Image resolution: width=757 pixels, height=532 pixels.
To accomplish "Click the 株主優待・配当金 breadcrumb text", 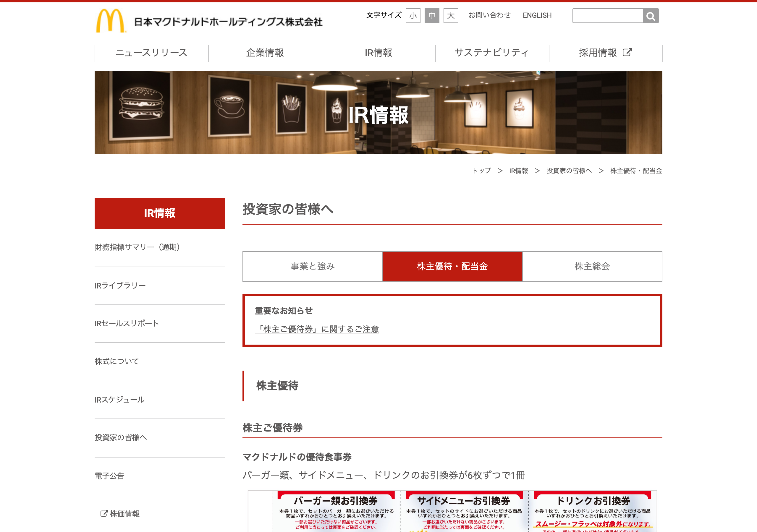I will (636, 171).
